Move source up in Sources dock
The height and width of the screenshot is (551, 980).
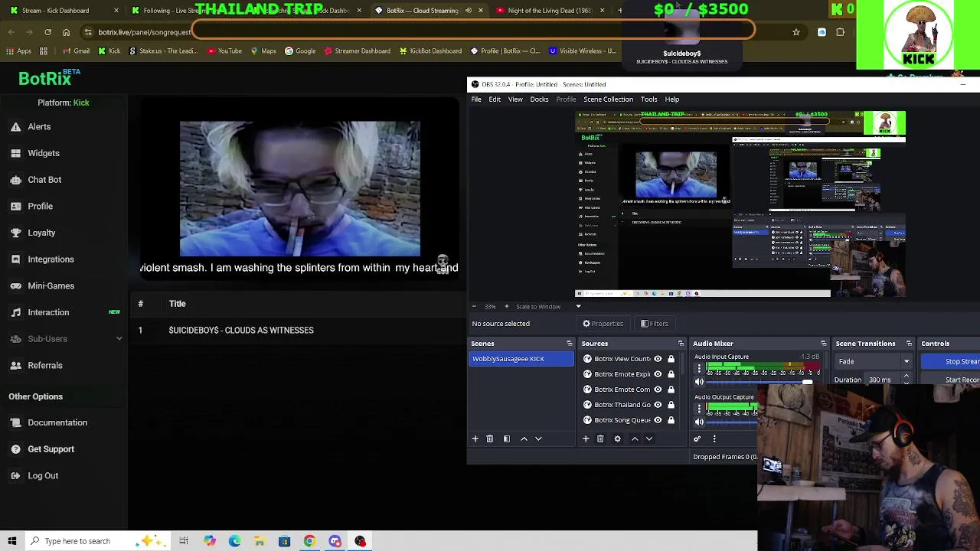click(x=635, y=439)
